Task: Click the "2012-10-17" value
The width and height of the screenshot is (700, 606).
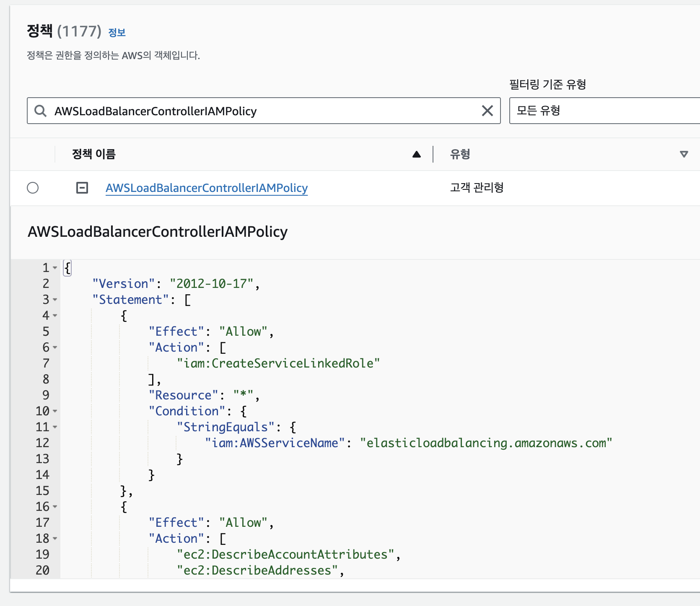Action: (211, 284)
